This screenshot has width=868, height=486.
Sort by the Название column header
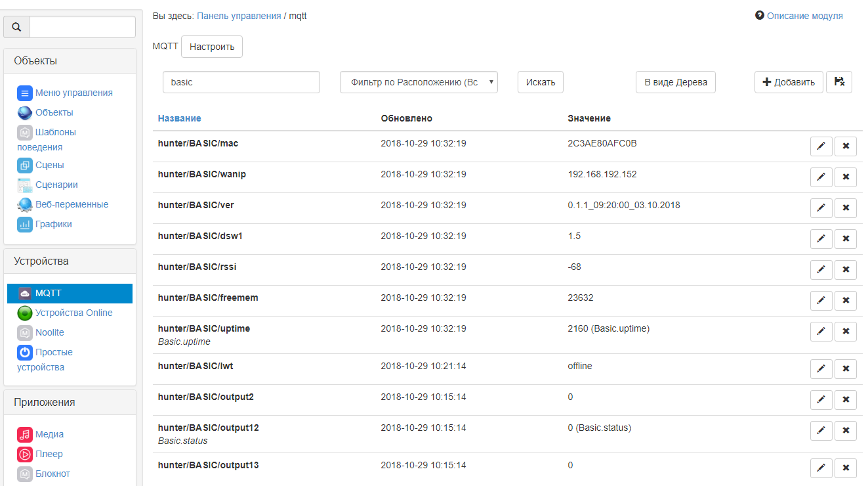179,118
